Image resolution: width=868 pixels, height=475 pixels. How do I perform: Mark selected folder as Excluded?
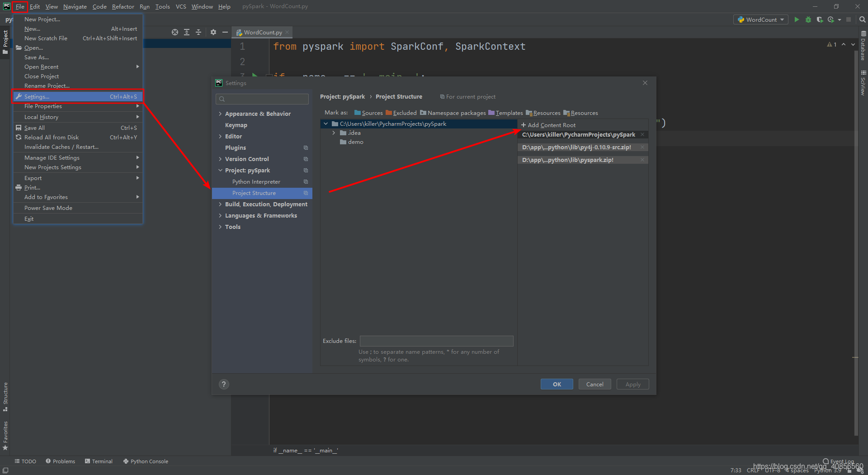click(401, 113)
